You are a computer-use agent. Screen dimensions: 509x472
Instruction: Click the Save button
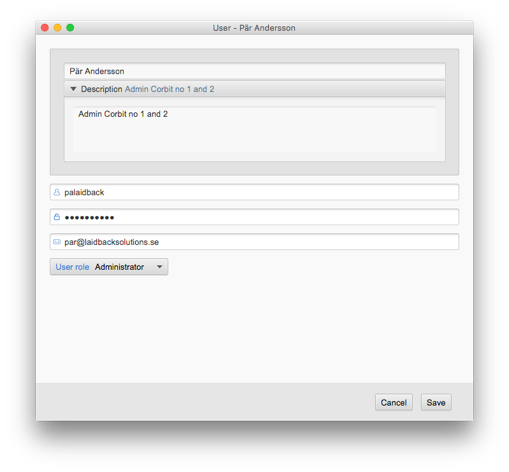click(x=436, y=402)
